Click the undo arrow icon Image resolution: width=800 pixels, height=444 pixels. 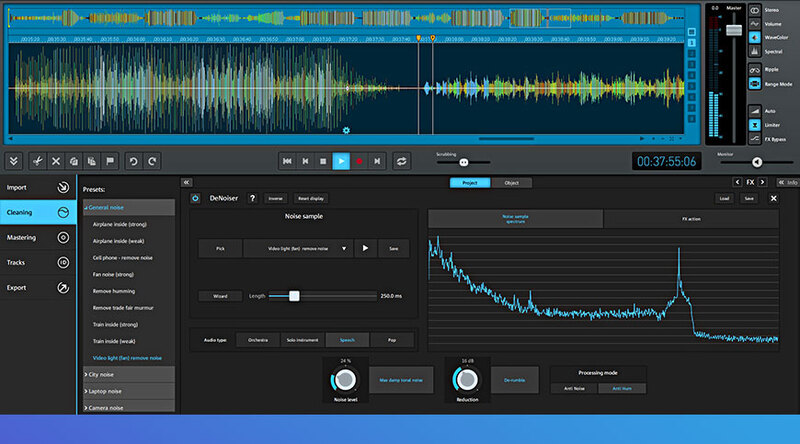pyautogui.click(x=133, y=160)
